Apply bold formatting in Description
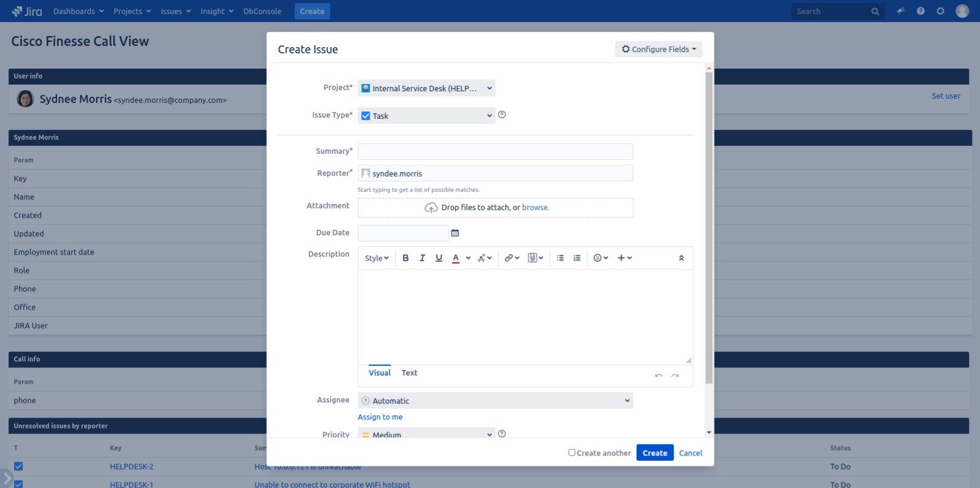Screen dimensions: 980x488 (405, 258)
